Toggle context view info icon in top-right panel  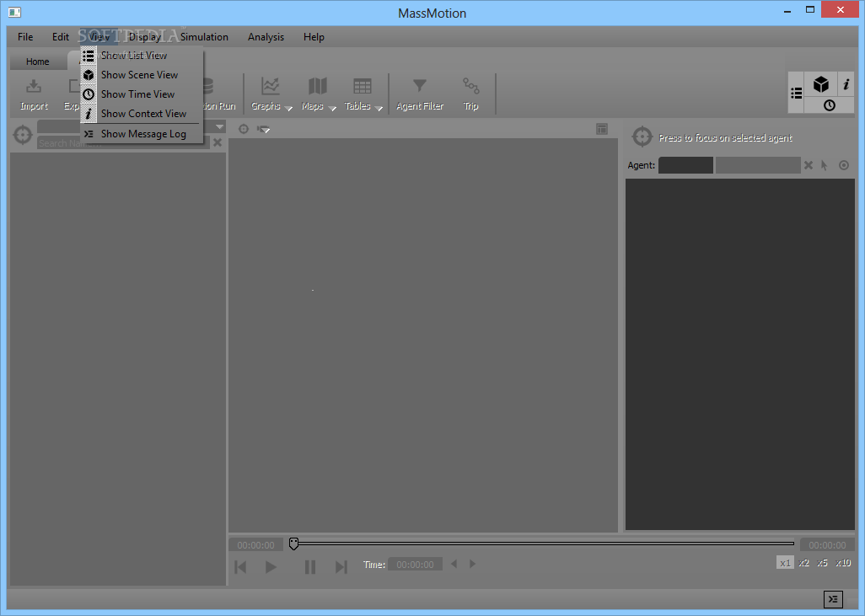pos(846,84)
